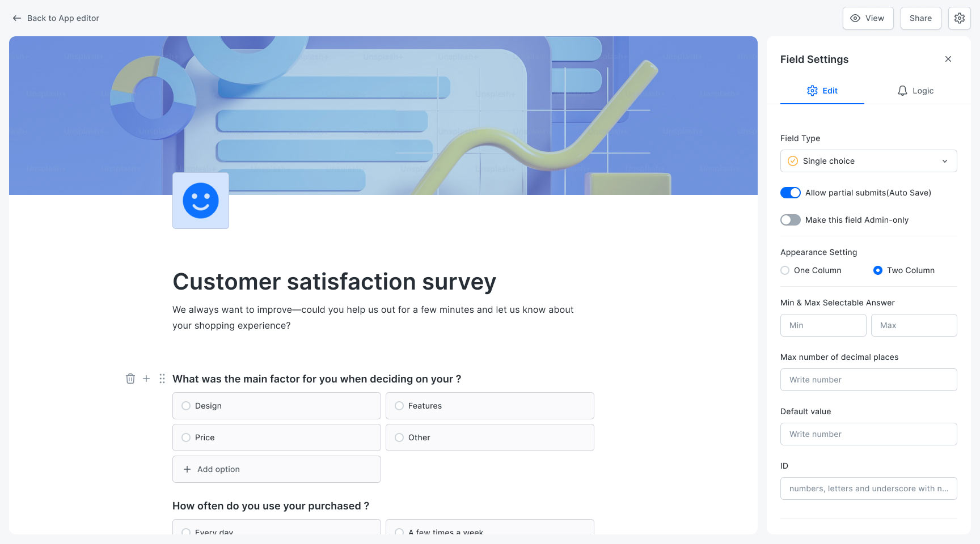
Task: Switch to the Edit tab
Action: pos(822,91)
